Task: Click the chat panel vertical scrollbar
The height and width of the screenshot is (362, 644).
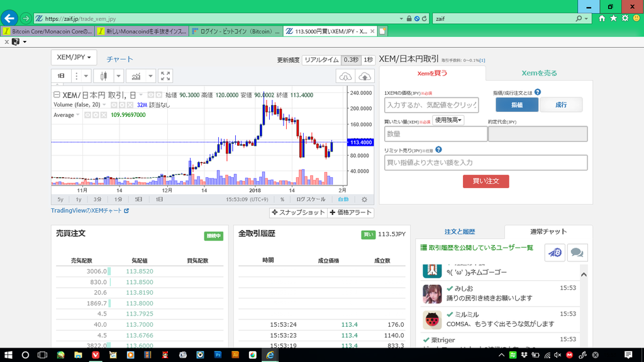Action: click(x=584, y=302)
